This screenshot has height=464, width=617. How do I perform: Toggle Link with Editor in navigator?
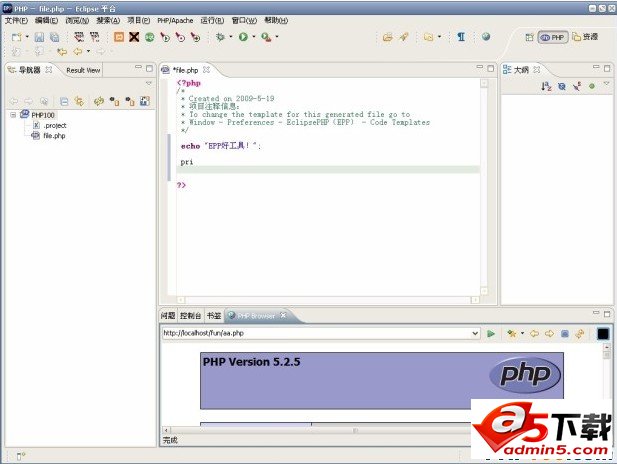pyautogui.click(x=79, y=102)
